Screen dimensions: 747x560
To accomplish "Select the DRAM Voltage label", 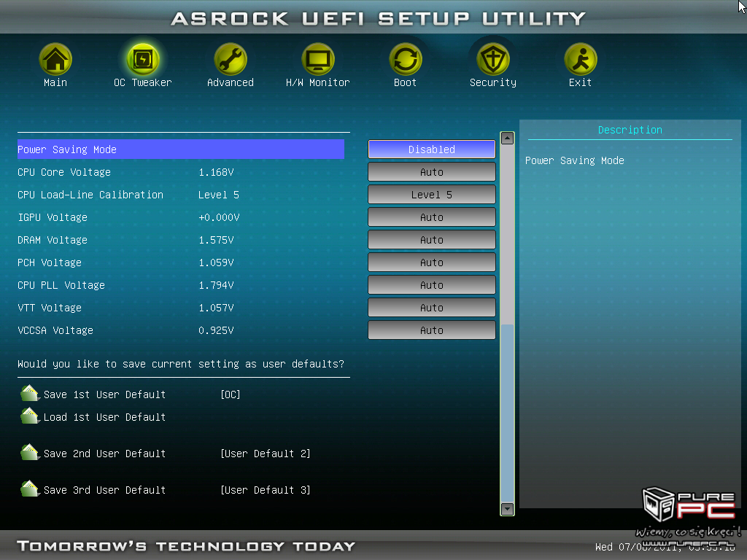I will point(53,240).
